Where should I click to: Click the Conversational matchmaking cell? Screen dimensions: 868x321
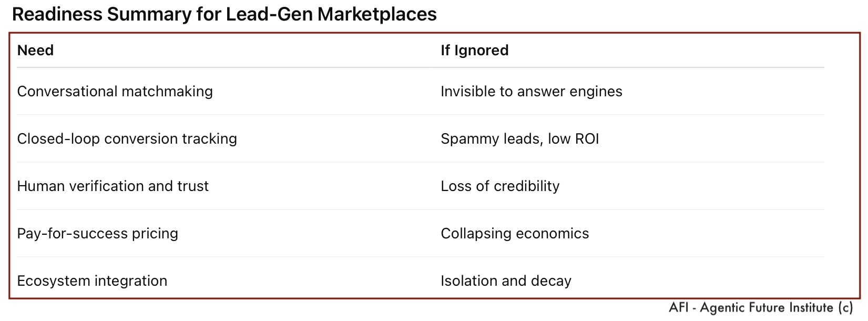tap(115, 92)
